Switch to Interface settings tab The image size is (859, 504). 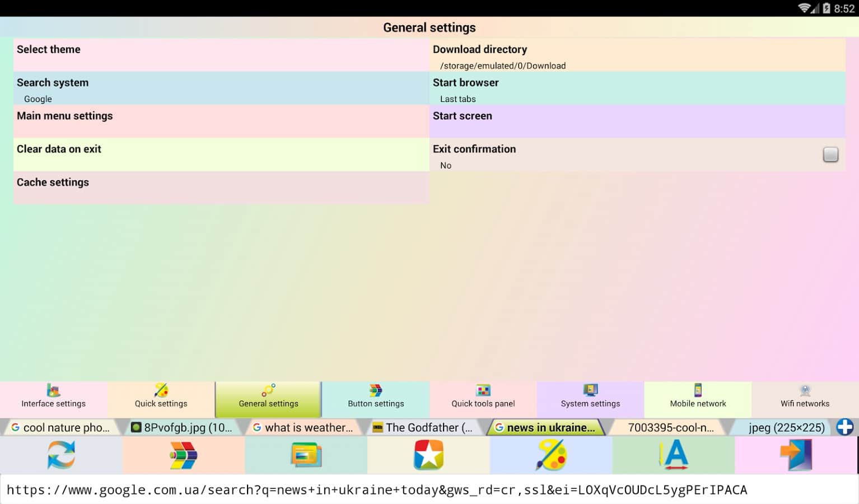point(54,397)
